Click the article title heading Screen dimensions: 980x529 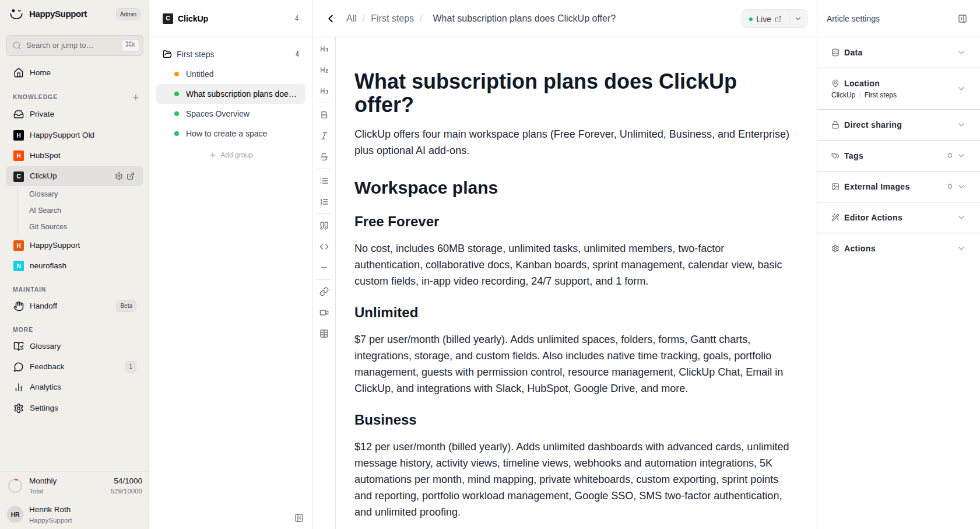(545, 93)
